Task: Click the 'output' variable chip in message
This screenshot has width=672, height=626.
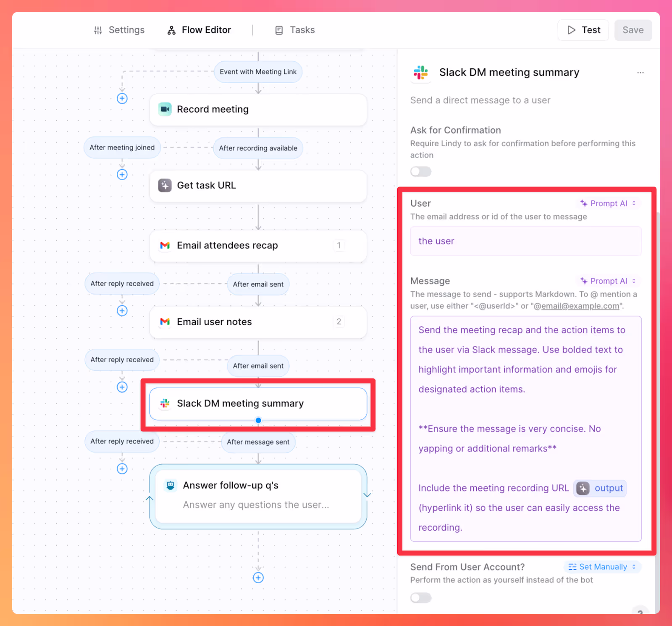Action: click(x=600, y=488)
